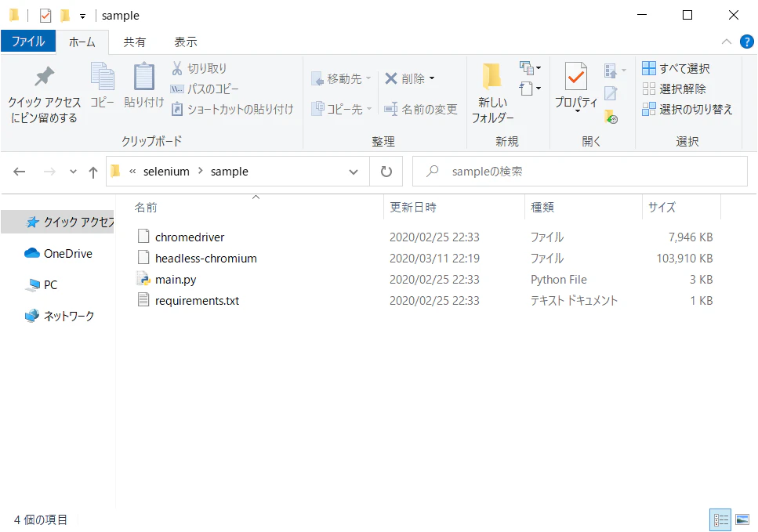This screenshot has height=532, width=758.
Task: Click Select all (すべて選択)
Action: click(676, 68)
